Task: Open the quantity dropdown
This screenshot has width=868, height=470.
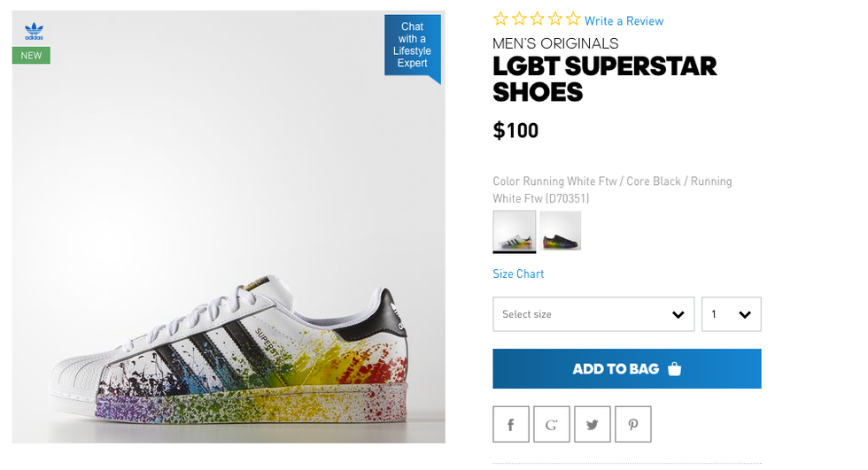Action: 731,314
